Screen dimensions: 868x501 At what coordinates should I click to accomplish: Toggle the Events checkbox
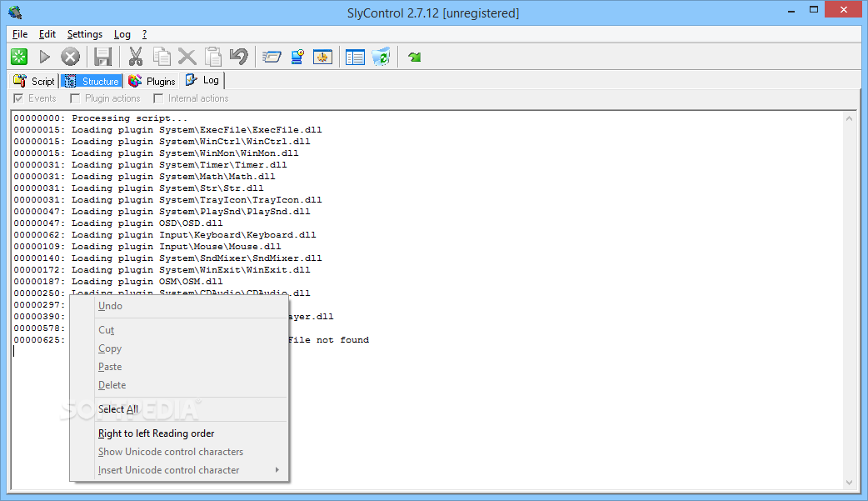[18, 98]
